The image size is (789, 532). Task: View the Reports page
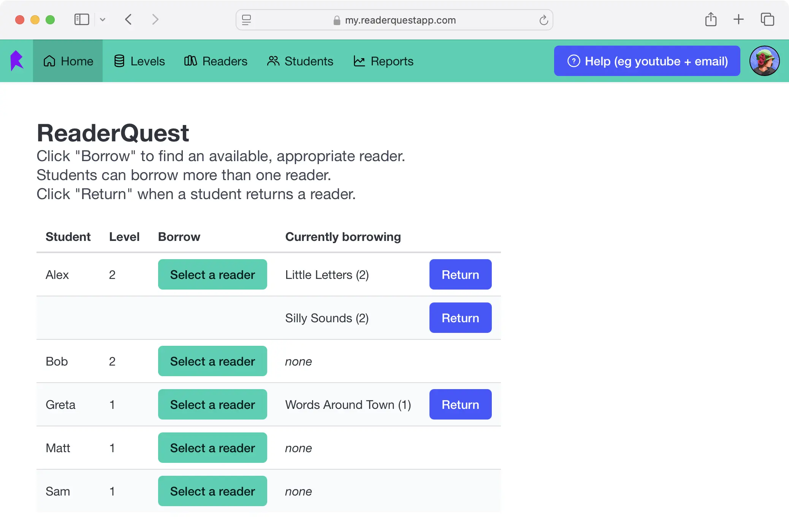coord(383,61)
